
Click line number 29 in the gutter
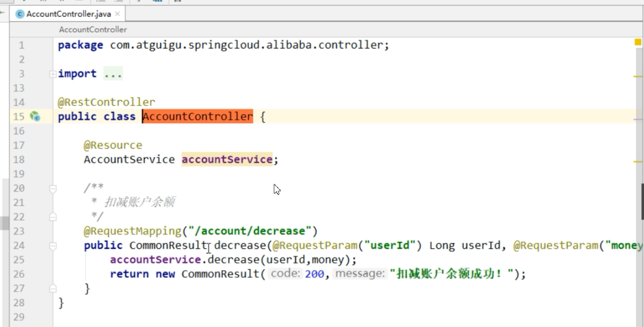click(19, 317)
